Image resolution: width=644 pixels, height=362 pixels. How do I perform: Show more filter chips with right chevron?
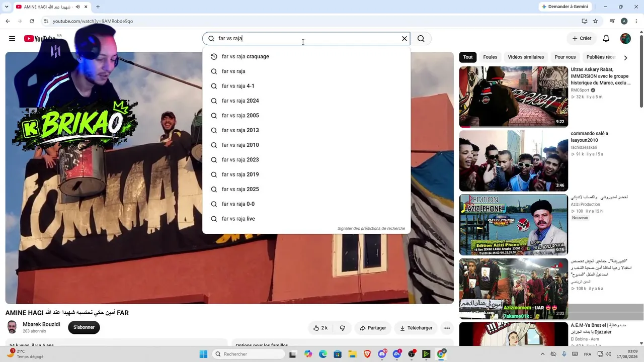625,58
